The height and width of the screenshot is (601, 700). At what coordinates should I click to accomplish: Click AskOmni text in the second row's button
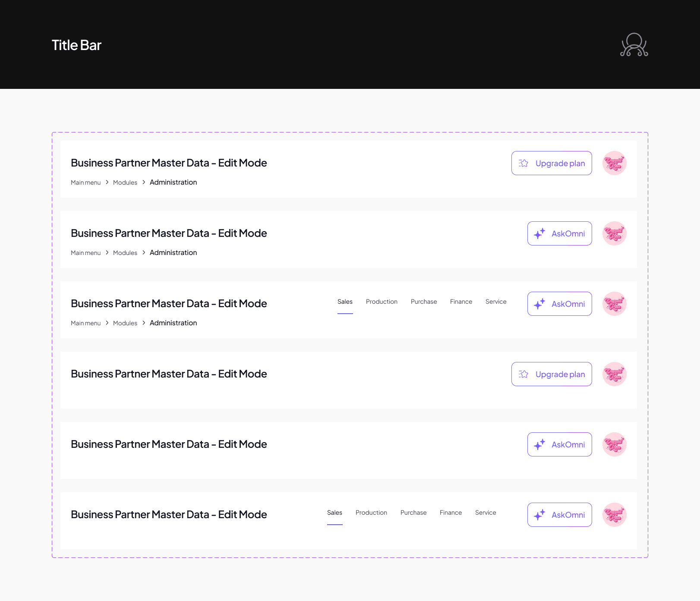568,233
